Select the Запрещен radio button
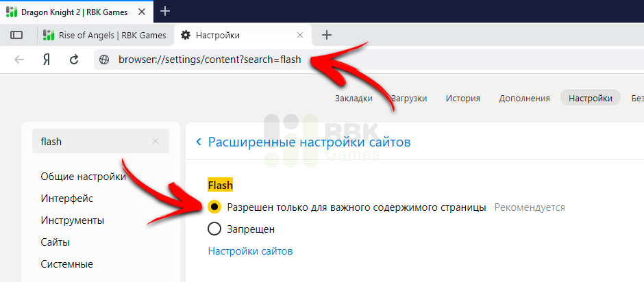Image resolution: width=644 pixels, height=282 pixels. point(214,229)
